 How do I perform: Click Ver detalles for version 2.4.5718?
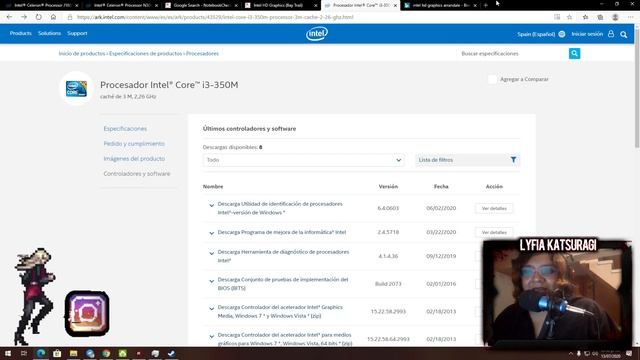click(x=494, y=232)
